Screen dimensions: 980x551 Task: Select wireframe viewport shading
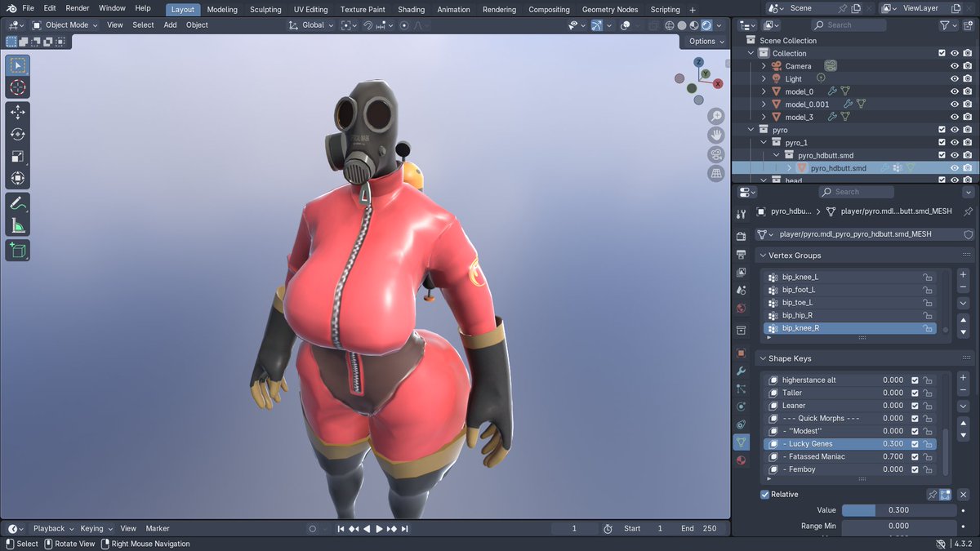(x=670, y=25)
